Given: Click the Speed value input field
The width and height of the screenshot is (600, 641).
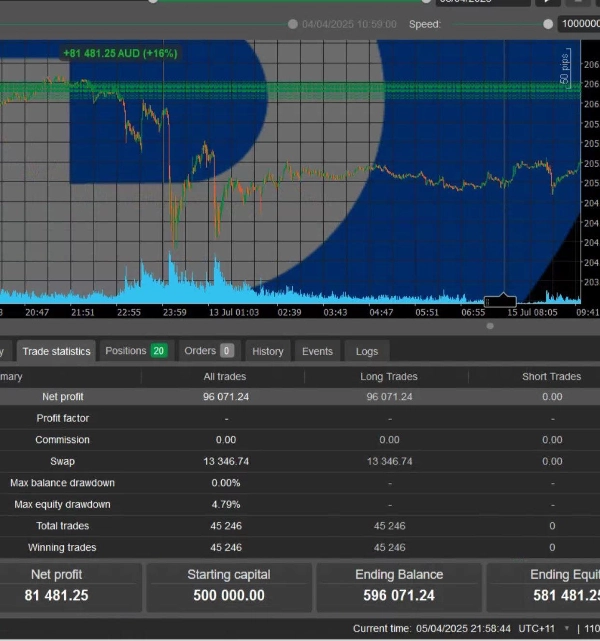Looking at the screenshot, I should point(578,24).
